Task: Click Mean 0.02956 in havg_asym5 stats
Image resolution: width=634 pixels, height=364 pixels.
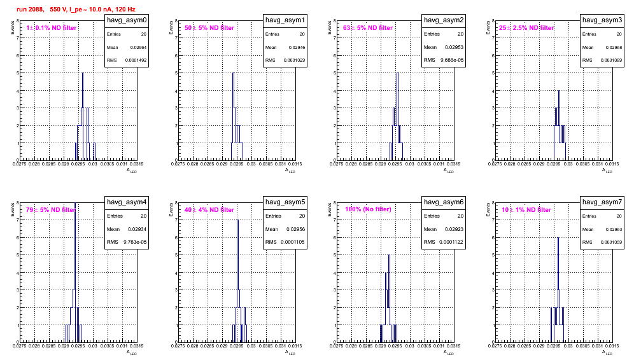Action: click(x=285, y=229)
